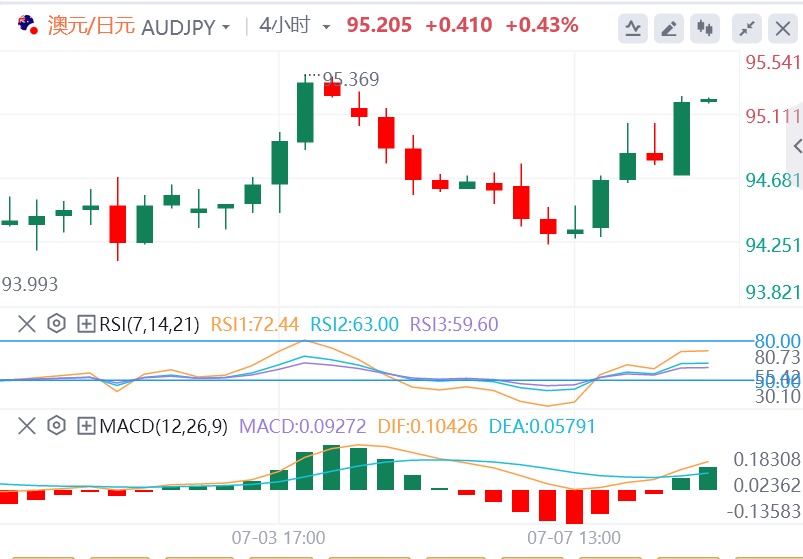This screenshot has height=559, width=803.
Task: Open the candlestick chart type icon
Action: [706, 29]
